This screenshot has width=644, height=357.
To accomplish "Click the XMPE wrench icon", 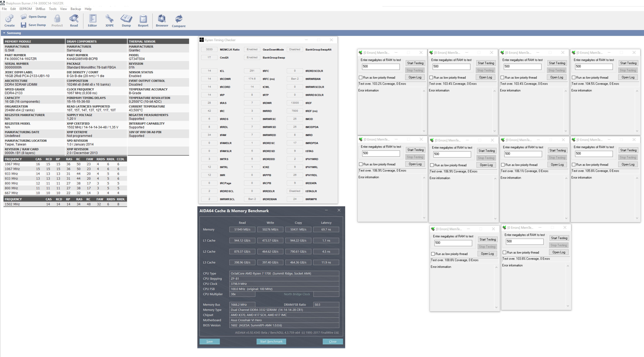I will 109,19.
